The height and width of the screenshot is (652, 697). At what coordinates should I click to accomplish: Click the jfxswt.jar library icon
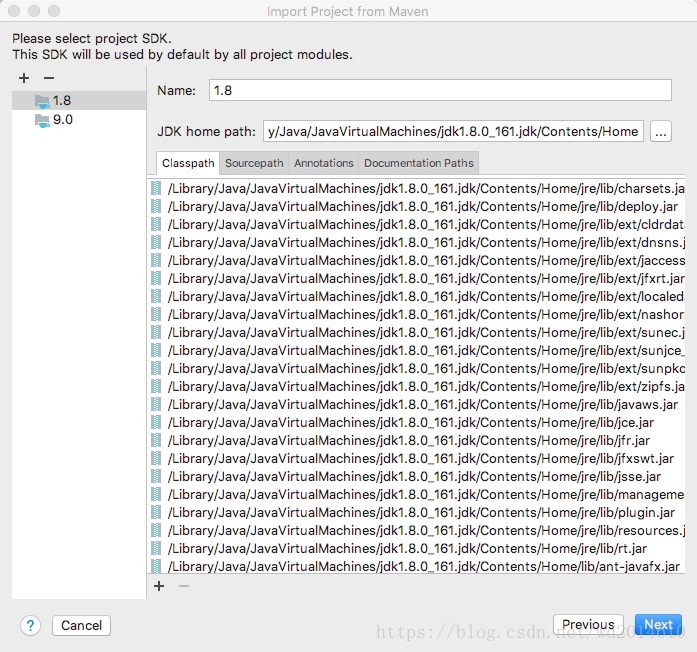point(156,458)
